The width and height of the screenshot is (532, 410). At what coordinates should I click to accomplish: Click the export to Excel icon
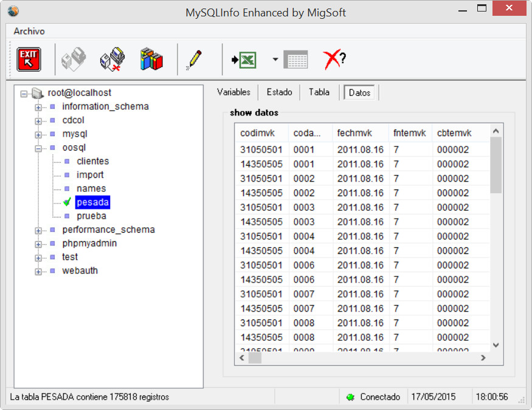pyautogui.click(x=244, y=60)
